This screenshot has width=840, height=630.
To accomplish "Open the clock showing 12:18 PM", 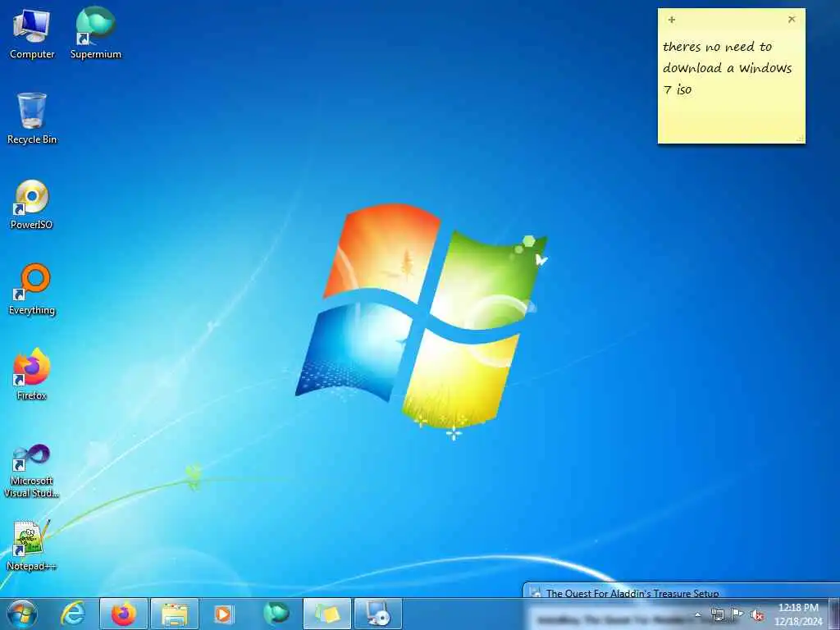I will pyautogui.click(x=798, y=614).
